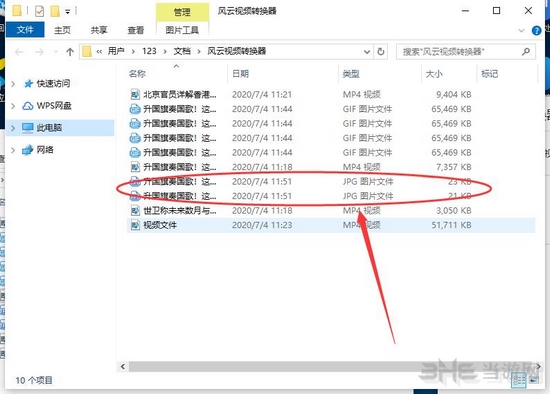Sort by 日期 column header
The height and width of the screenshot is (394, 550).
240,74
